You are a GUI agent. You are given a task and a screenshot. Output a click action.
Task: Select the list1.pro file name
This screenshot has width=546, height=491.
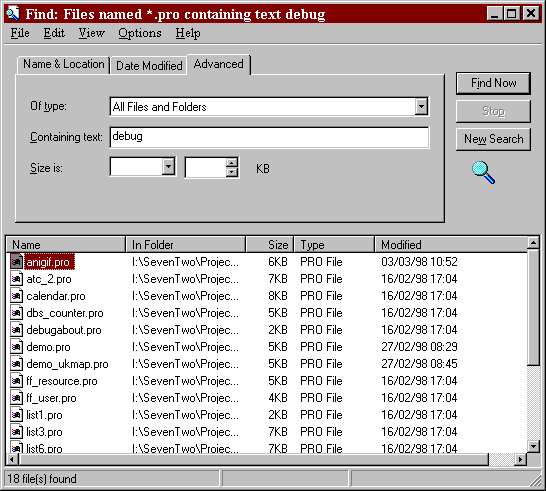pyautogui.click(x=44, y=415)
